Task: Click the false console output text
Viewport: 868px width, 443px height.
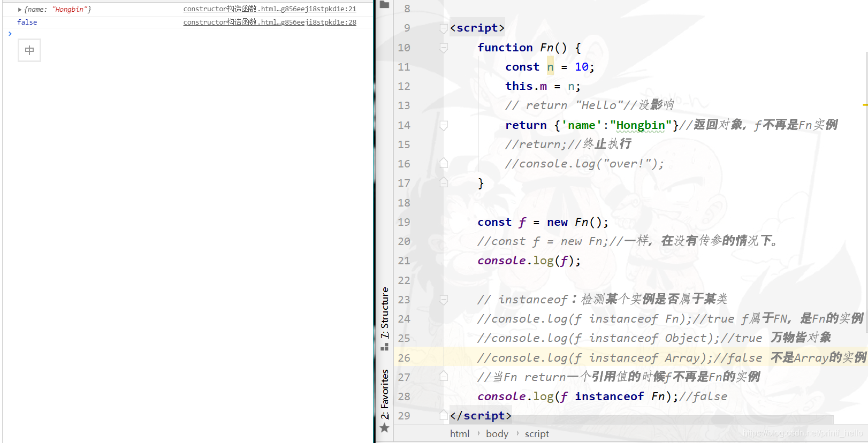Action: tap(27, 22)
